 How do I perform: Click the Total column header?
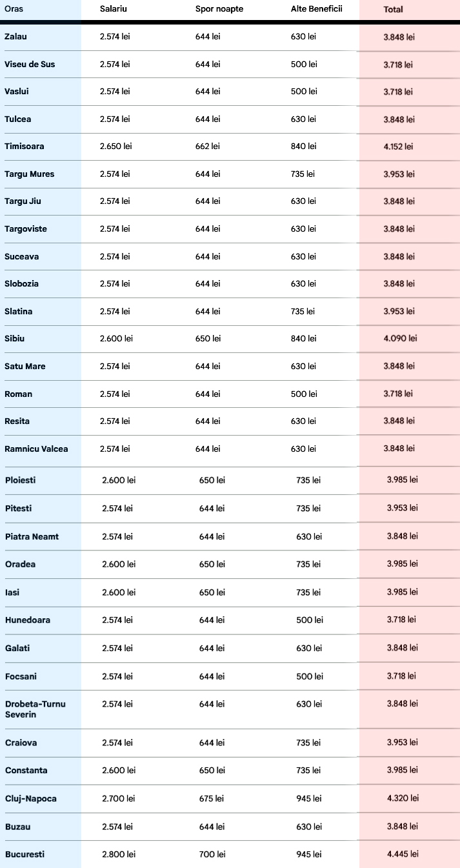tap(393, 10)
